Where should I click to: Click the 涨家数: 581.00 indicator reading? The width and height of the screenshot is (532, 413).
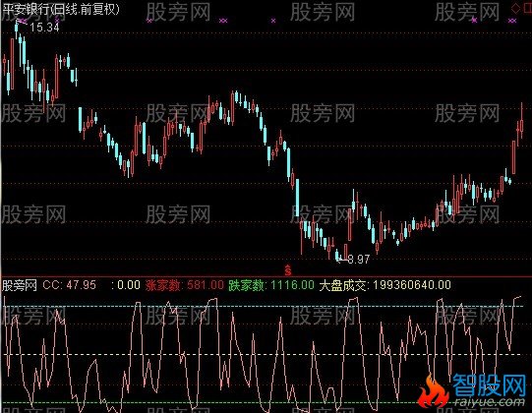(185, 285)
